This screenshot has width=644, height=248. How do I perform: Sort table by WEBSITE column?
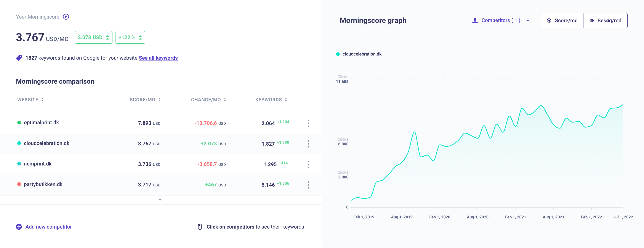point(30,100)
